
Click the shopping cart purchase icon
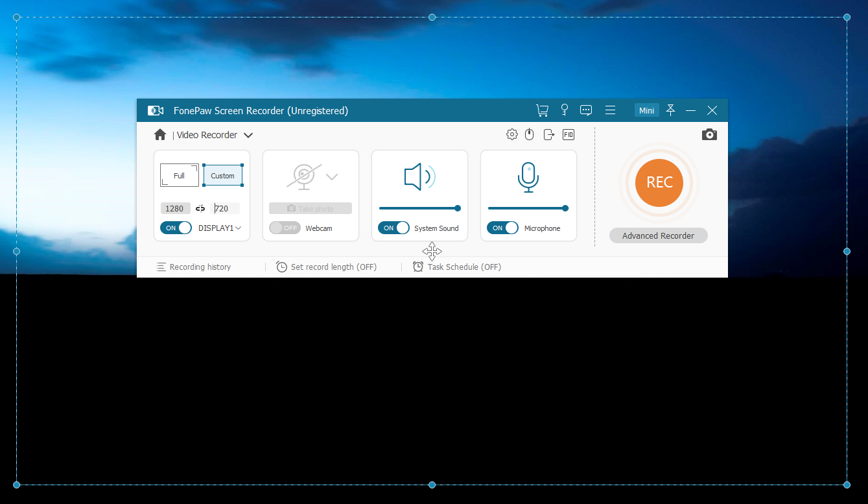542,110
